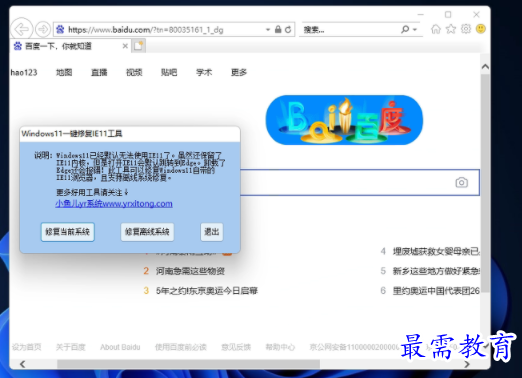This screenshot has height=378, width=522.
Task: Open favorites with the star icon
Action: 451,29
